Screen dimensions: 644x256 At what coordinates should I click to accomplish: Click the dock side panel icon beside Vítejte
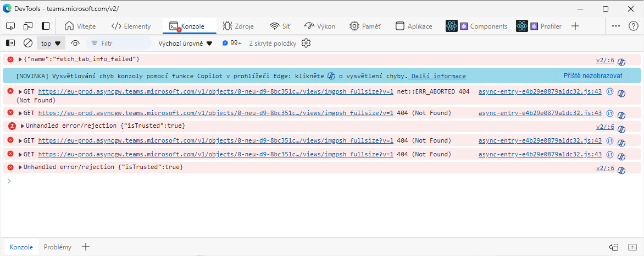(x=46, y=26)
